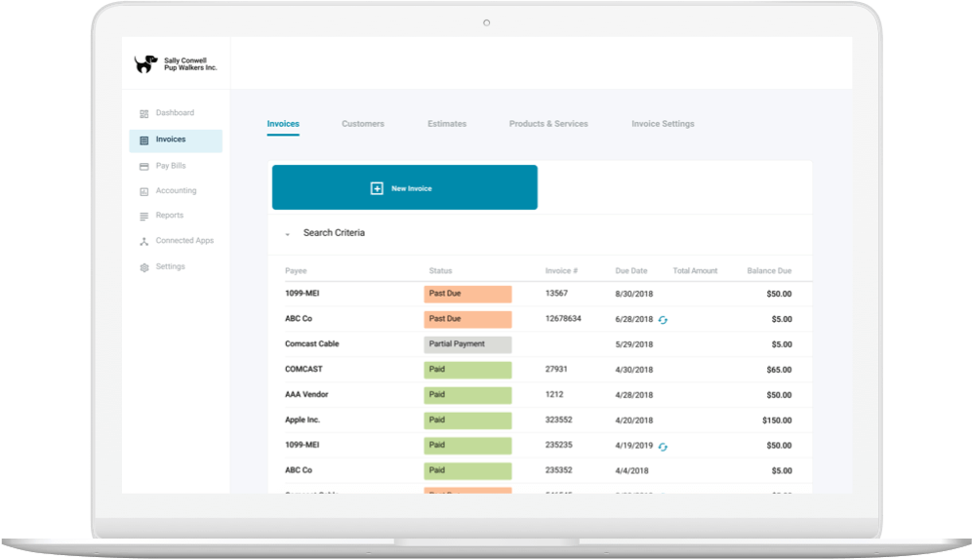Open the Apple Inc. invoice row
The image size is (972, 560).
(303, 420)
